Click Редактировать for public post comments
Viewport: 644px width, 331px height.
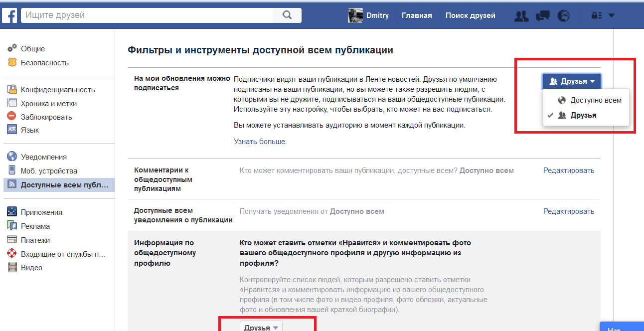[569, 170]
